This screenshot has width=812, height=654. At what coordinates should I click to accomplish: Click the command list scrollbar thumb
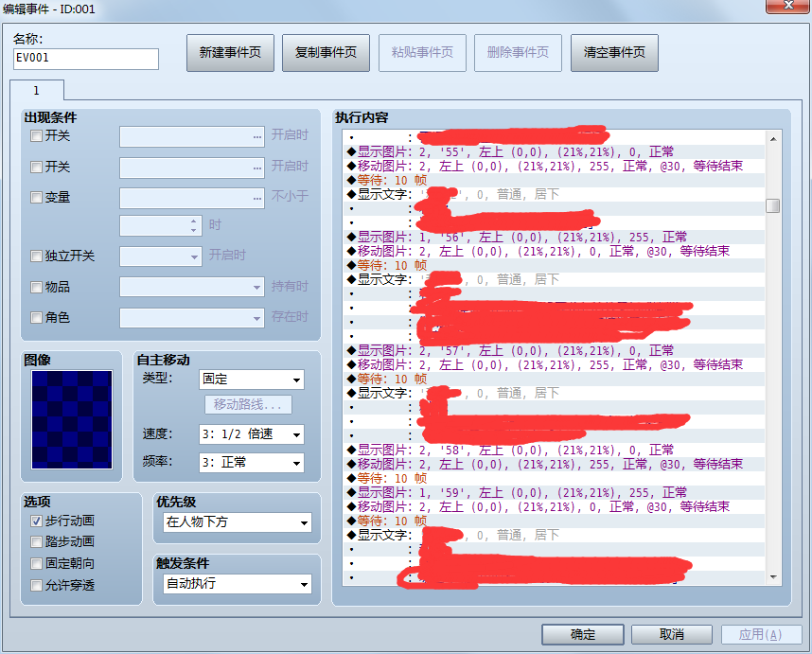(772, 205)
